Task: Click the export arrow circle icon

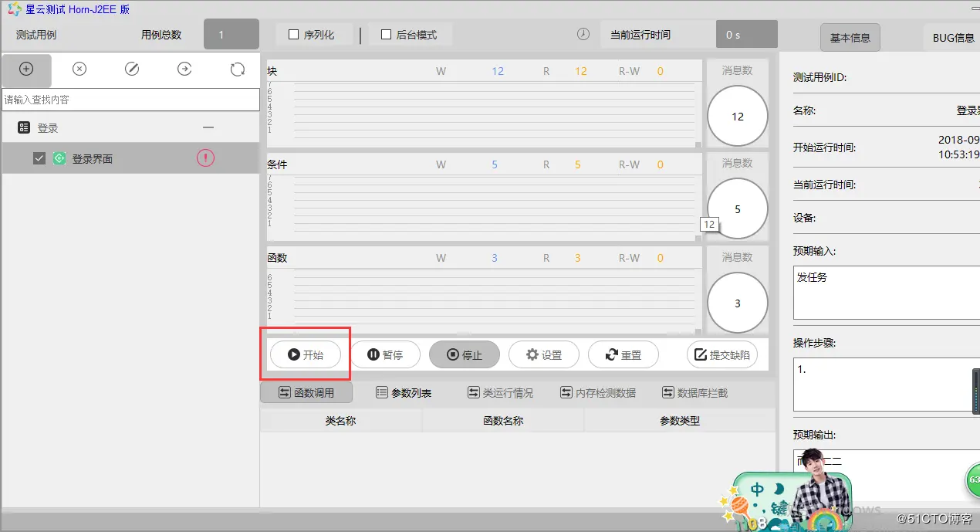Action: point(184,69)
